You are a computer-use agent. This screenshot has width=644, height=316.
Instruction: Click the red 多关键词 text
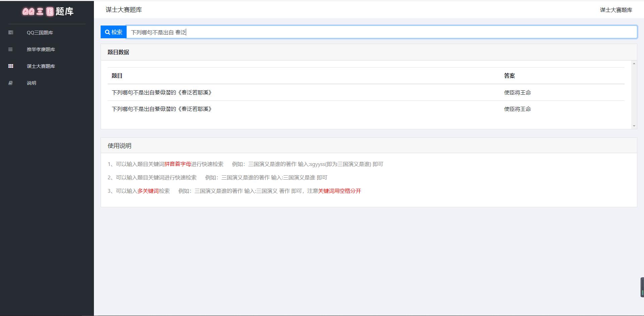point(148,191)
